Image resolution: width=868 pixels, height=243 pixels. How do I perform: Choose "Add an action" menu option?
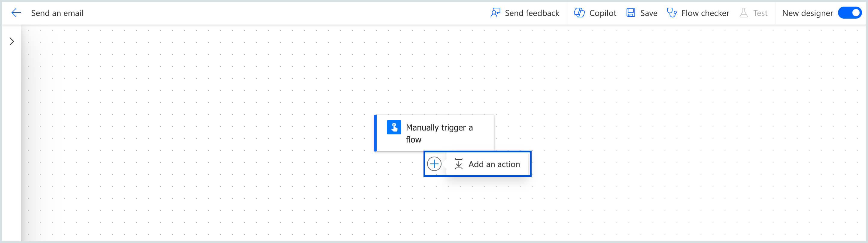click(x=494, y=164)
